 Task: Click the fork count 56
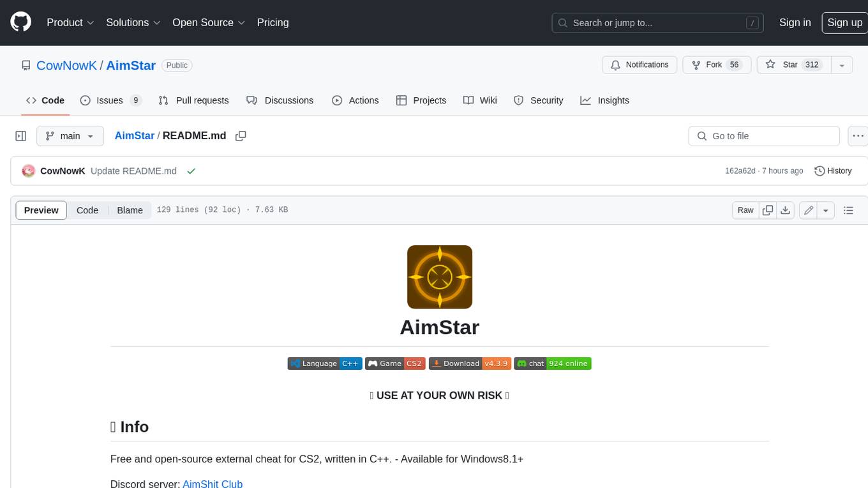coord(734,65)
